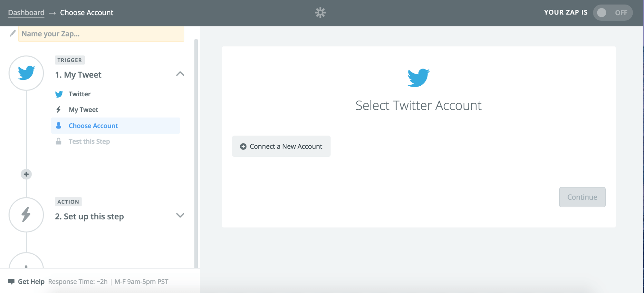Select Choose Account in the sidebar
The height and width of the screenshot is (293, 644).
tap(93, 126)
